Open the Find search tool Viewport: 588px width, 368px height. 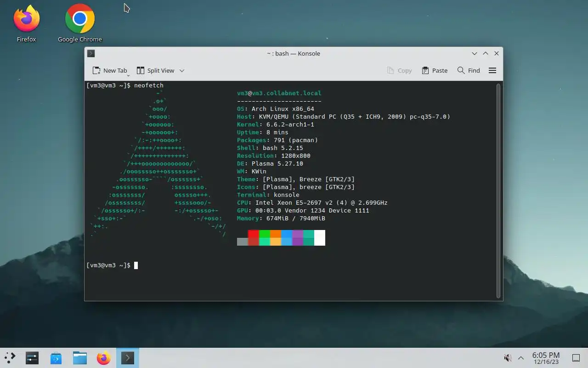(469, 70)
